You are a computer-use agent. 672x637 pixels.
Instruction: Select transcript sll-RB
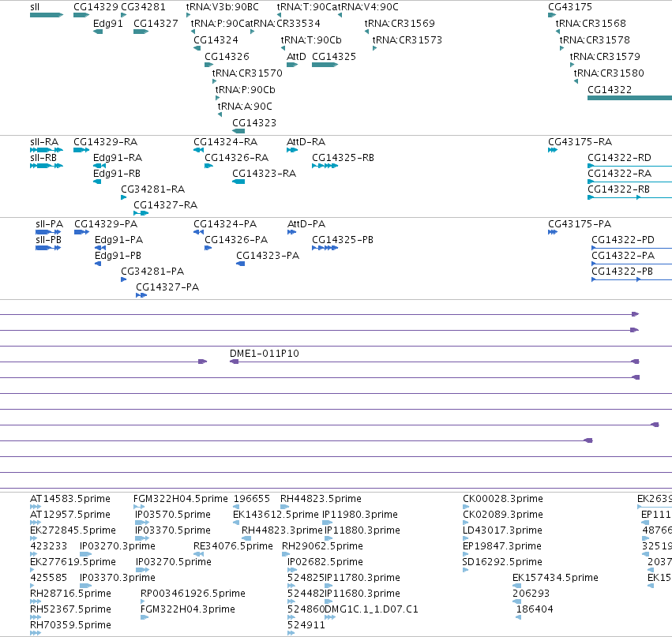(47, 166)
